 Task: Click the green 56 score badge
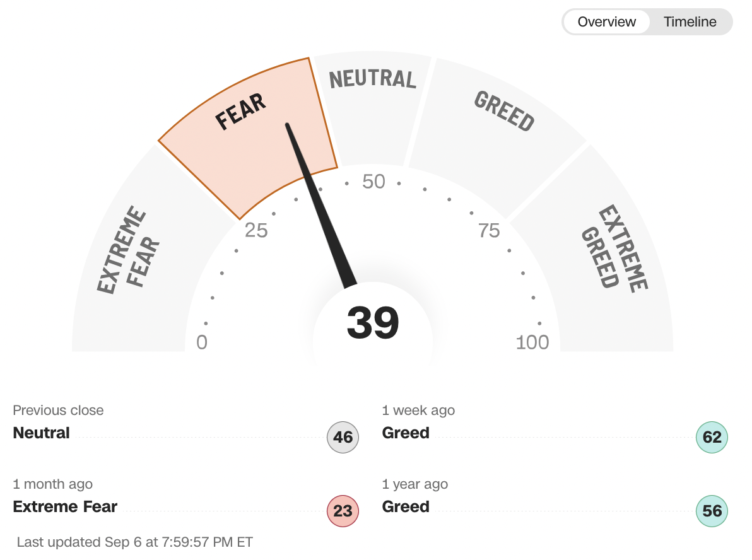712,511
